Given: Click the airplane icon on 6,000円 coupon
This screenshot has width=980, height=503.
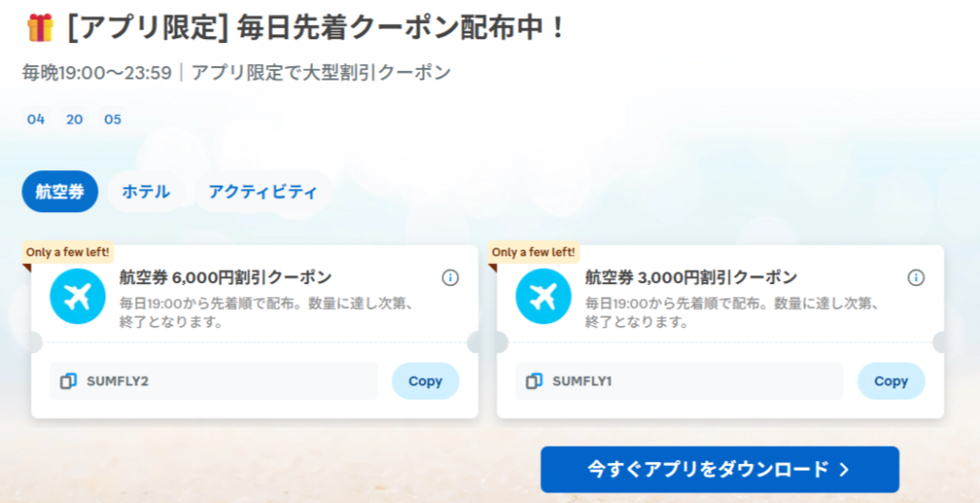Looking at the screenshot, I should point(78,296).
